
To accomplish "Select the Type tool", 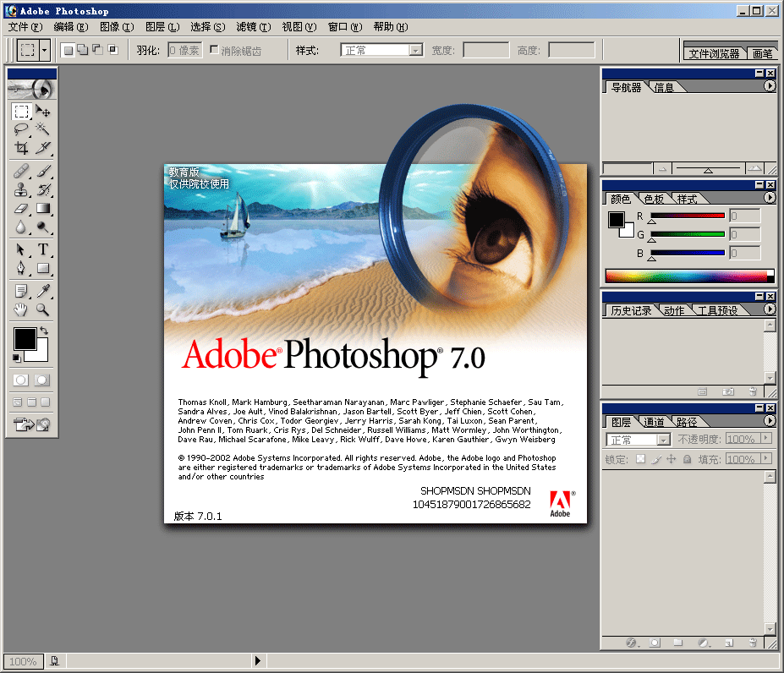I will (x=43, y=249).
